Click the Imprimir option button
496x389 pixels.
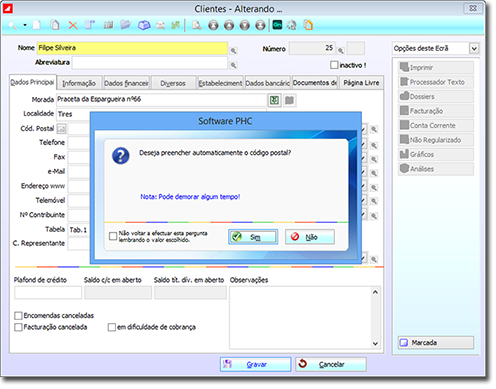pos(436,67)
